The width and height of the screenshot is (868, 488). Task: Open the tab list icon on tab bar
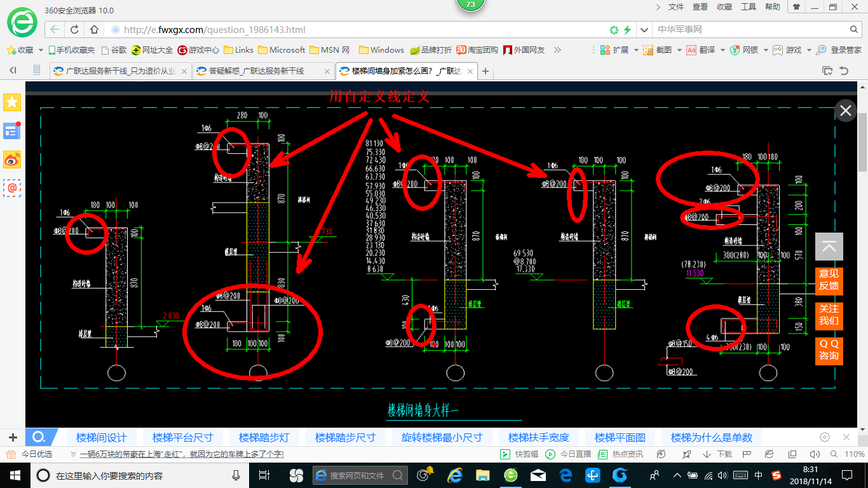click(x=827, y=71)
